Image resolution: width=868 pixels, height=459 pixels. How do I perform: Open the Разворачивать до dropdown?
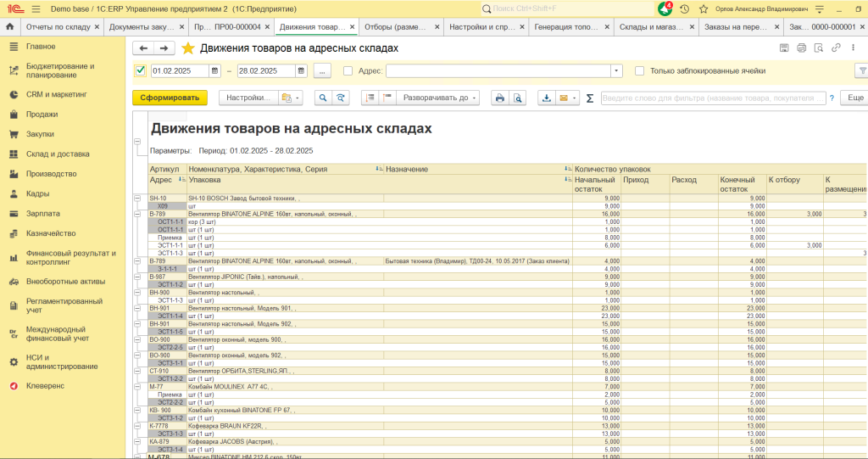click(437, 98)
